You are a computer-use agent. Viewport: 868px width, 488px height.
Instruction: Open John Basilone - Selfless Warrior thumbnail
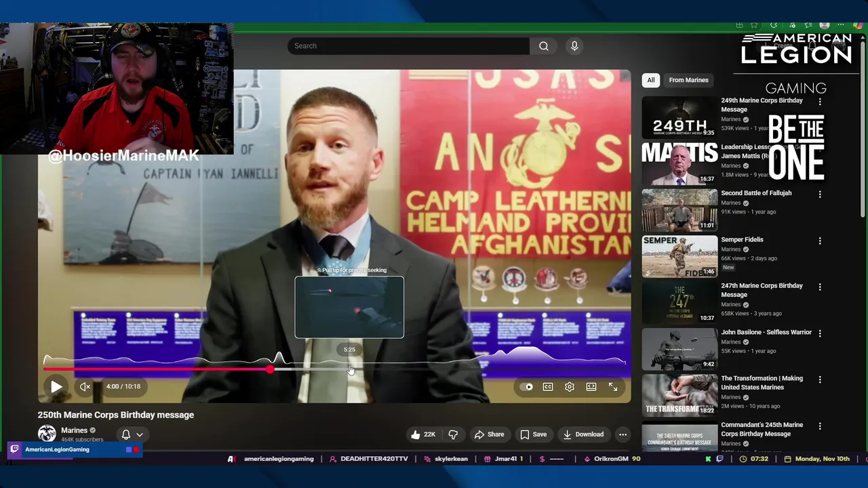pos(679,349)
